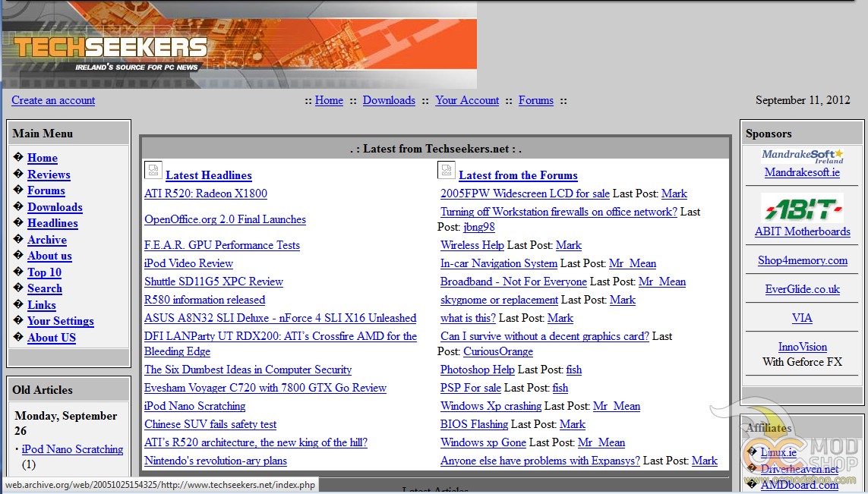The image size is (868, 494).
Task: Open Broadband - Not For Everyone thread
Action: click(x=513, y=282)
